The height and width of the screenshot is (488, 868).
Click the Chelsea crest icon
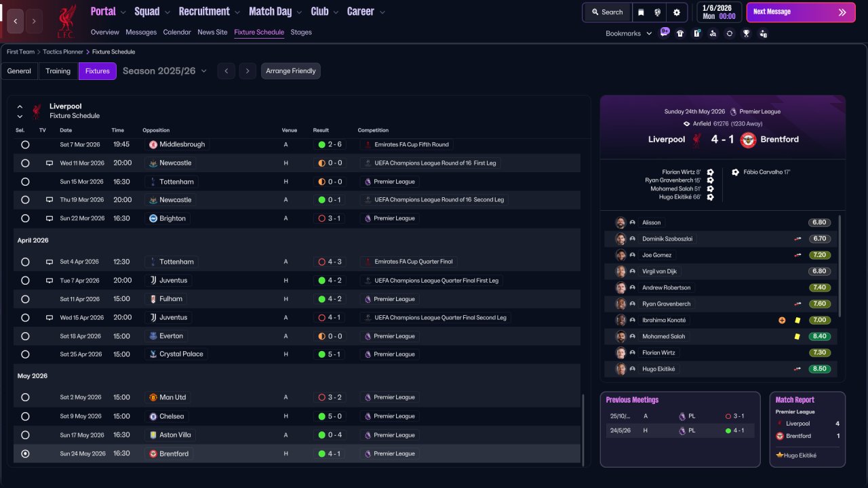(153, 417)
